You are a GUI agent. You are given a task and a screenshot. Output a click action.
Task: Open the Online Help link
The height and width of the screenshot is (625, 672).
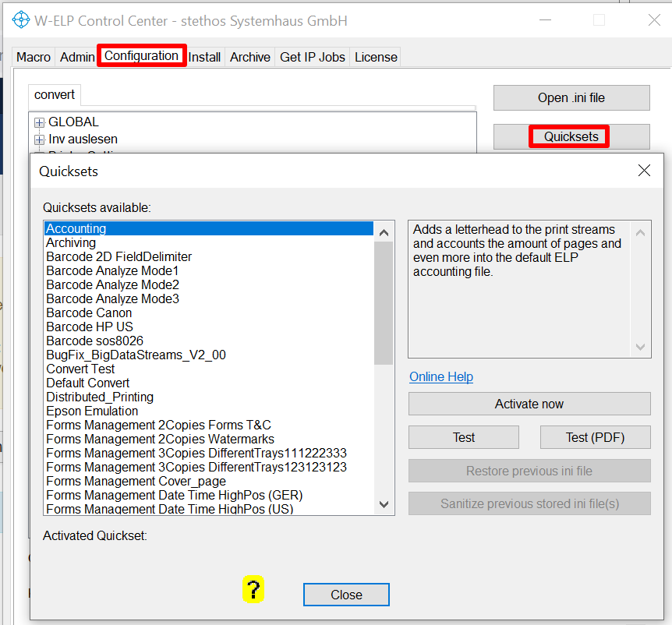tap(441, 376)
